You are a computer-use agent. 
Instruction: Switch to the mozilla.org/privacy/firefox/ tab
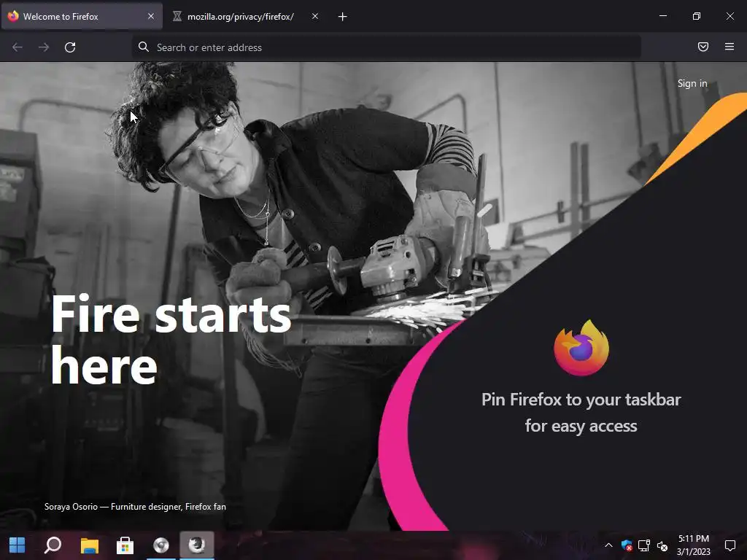pos(245,16)
